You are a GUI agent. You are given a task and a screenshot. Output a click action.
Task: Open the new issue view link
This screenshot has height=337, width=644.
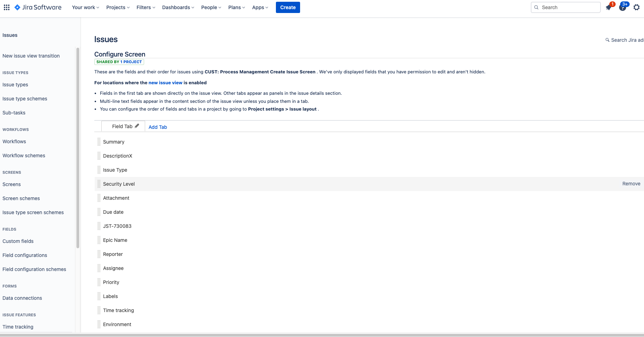click(165, 83)
